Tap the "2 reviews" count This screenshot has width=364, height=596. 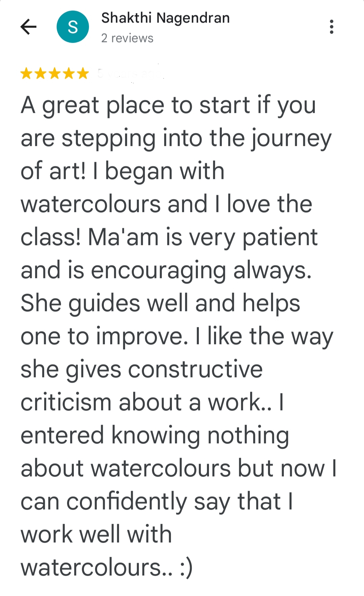coord(127,38)
